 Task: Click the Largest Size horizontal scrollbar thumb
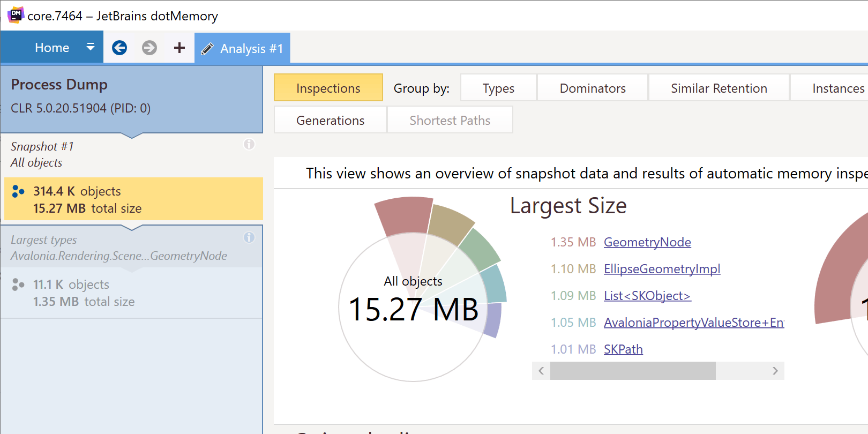tap(632, 371)
